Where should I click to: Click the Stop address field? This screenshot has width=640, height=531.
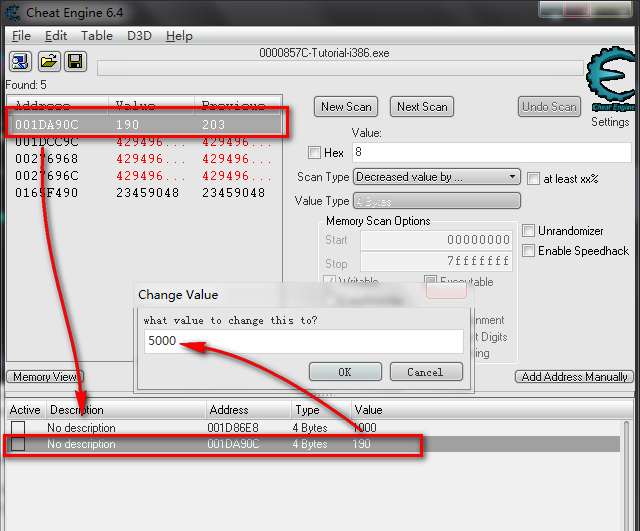436,261
